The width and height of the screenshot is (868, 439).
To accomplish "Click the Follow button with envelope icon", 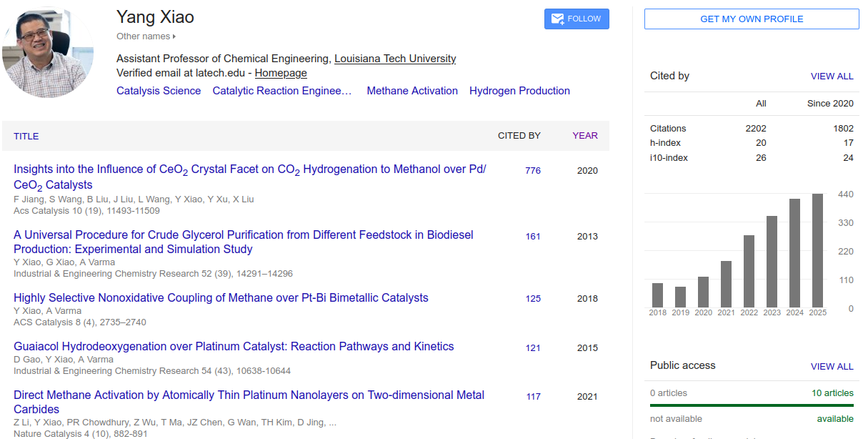I will pos(577,19).
